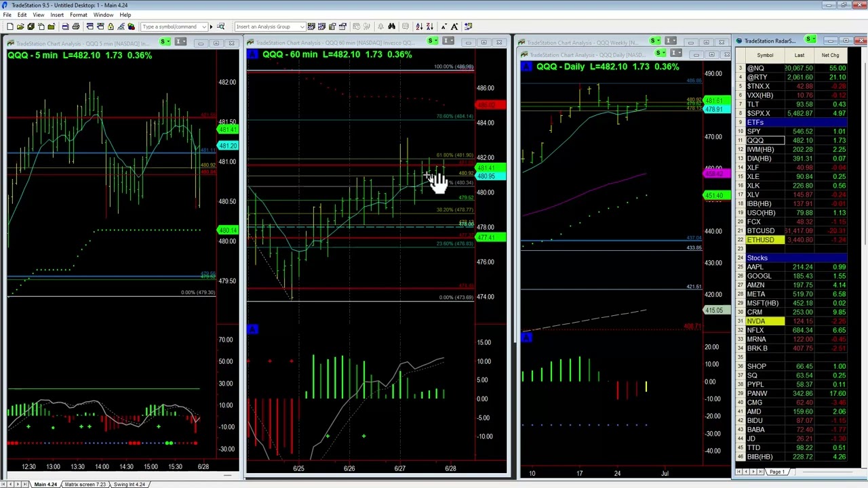The width and height of the screenshot is (868, 488).
Task: Switch to the Swing Int 4.24 tab
Action: click(129, 484)
